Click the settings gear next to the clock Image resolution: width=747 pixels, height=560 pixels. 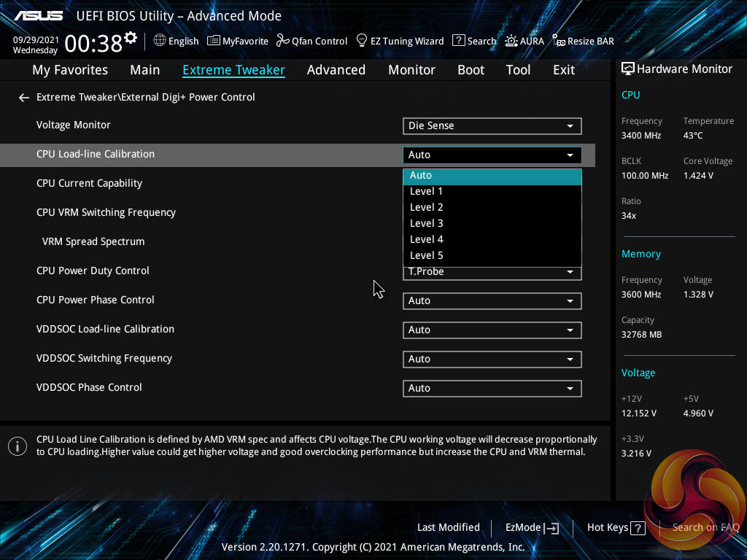tap(131, 37)
